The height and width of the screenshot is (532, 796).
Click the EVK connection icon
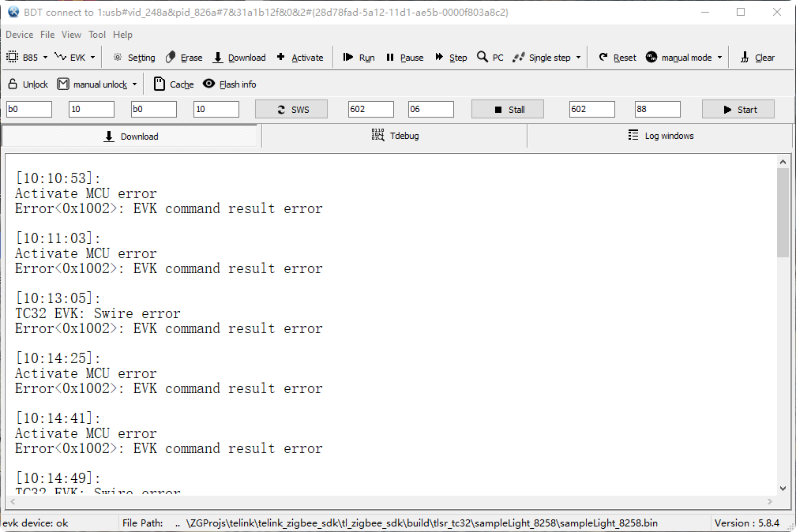coord(60,57)
